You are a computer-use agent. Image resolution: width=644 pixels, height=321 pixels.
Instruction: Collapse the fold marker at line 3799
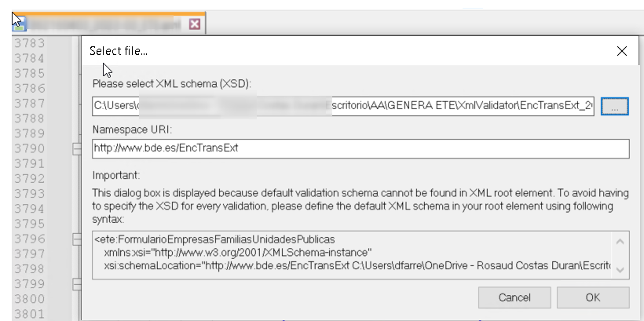pyautogui.click(x=77, y=284)
